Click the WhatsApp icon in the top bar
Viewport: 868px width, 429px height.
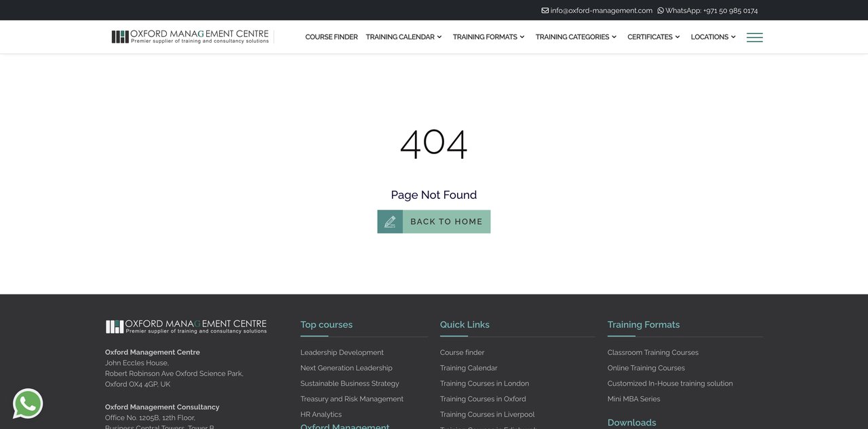660,10
